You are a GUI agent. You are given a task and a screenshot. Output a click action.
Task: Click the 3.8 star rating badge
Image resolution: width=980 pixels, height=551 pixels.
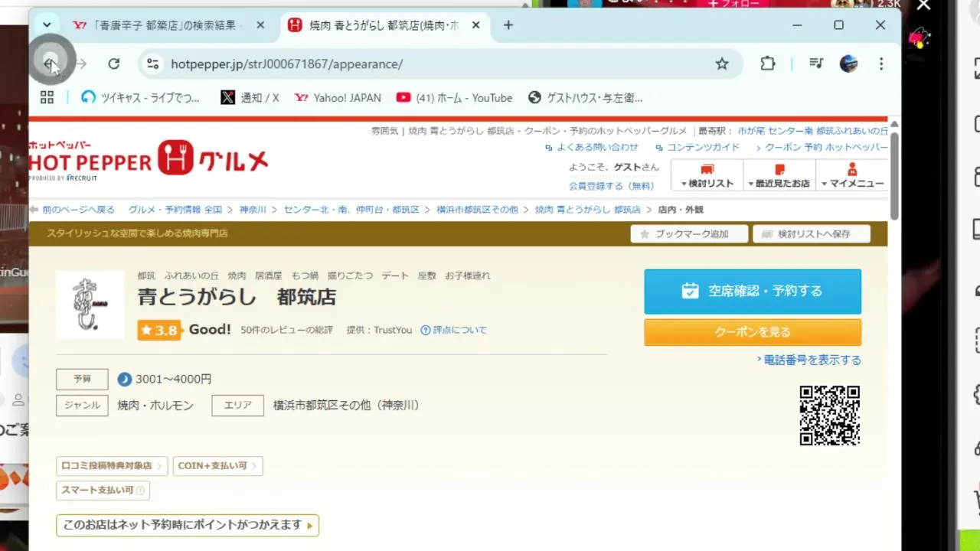click(159, 330)
